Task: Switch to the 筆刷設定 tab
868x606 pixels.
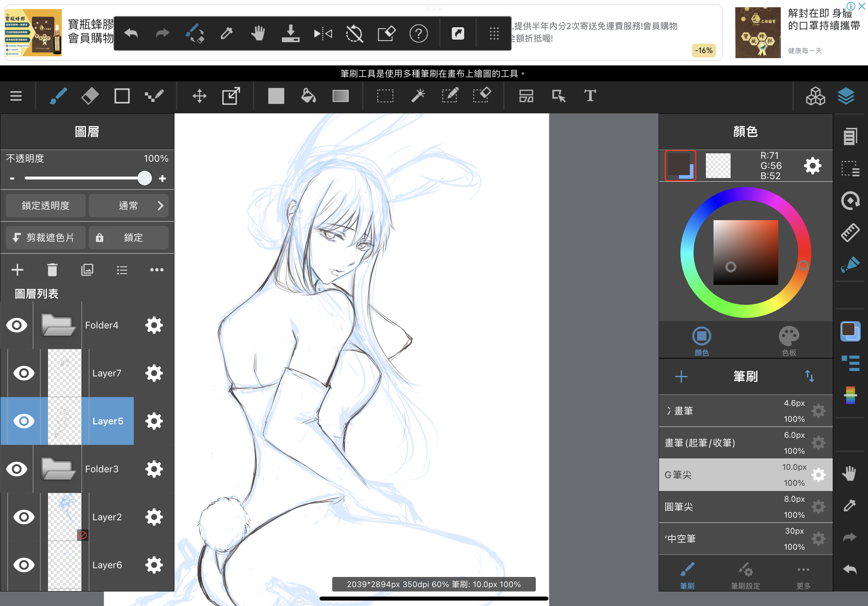Action: tap(746, 575)
